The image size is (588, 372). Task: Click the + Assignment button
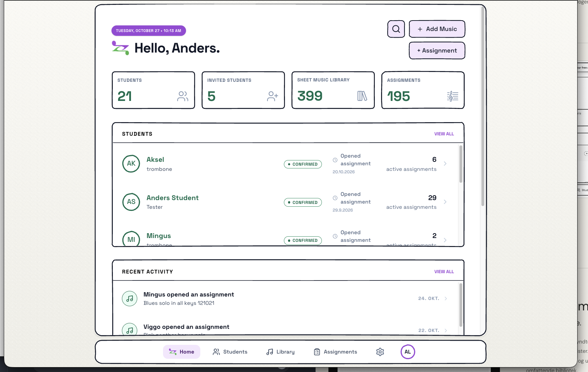tap(437, 50)
